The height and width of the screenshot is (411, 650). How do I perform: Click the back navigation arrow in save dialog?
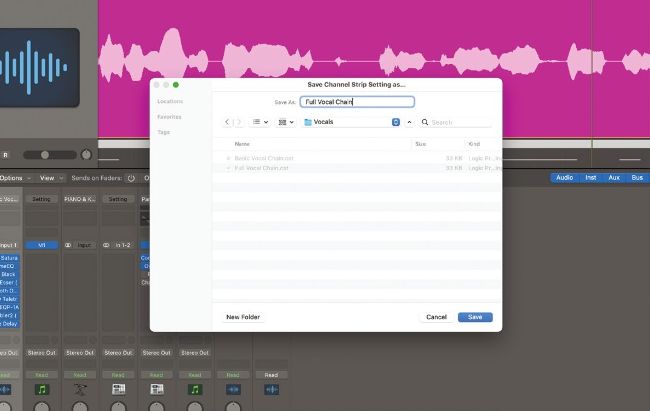(227, 122)
